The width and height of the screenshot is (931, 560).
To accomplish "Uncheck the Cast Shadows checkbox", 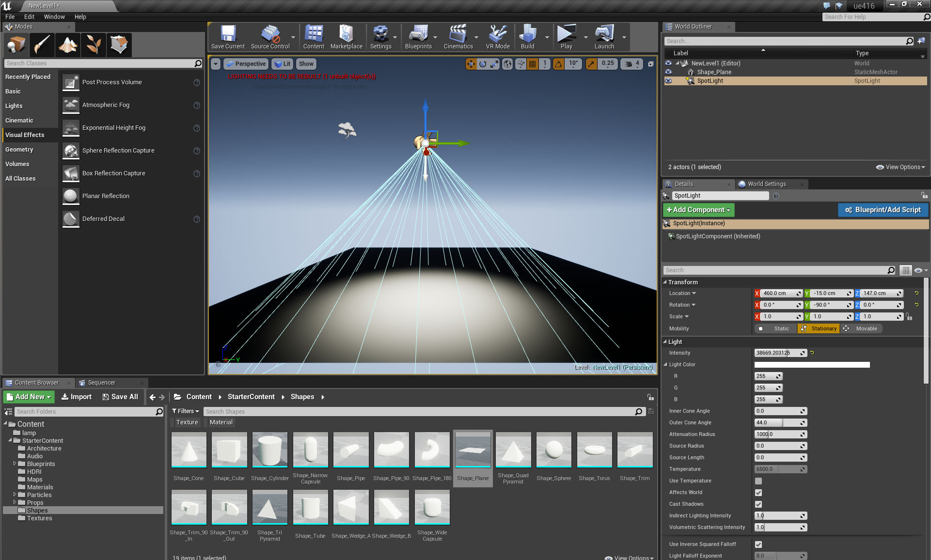I will [x=758, y=504].
